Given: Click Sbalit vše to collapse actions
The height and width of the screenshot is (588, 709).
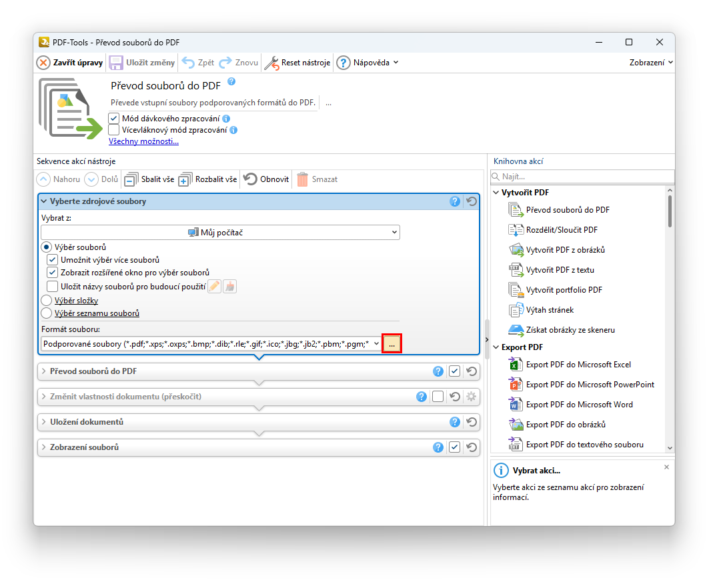Looking at the screenshot, I should click(x=149, y=179).
